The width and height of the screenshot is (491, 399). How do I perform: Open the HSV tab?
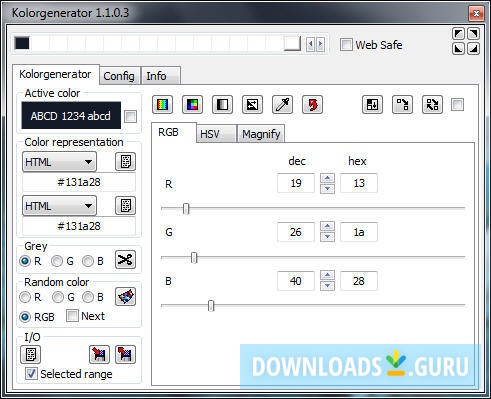216,134
